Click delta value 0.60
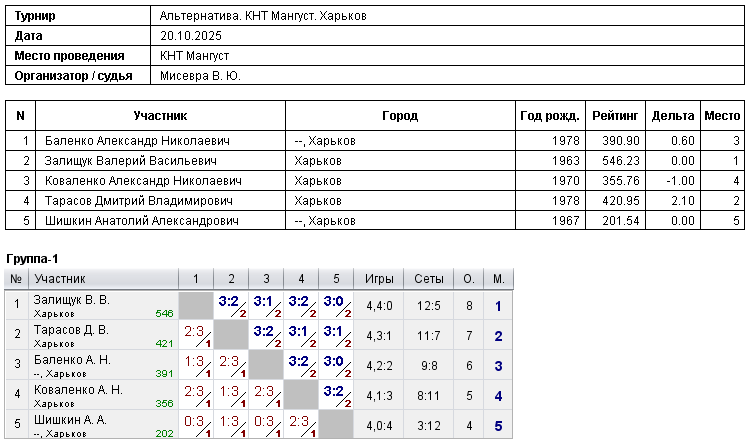Image resolution: width=750 pixels, height=444 pixels. 683,141
